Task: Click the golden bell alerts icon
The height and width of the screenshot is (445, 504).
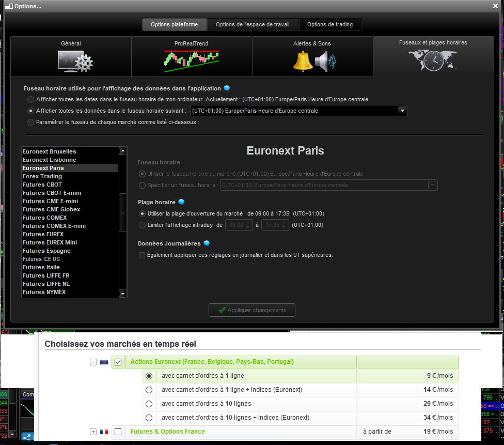Action: (303, 61)
